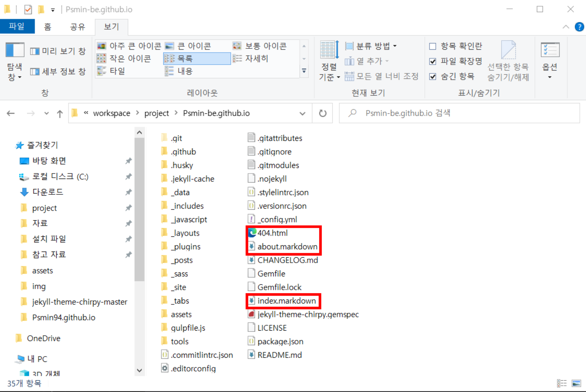Open the 열 추가 add columns dropdown
The image size is (586, 392).
point(367,61)
